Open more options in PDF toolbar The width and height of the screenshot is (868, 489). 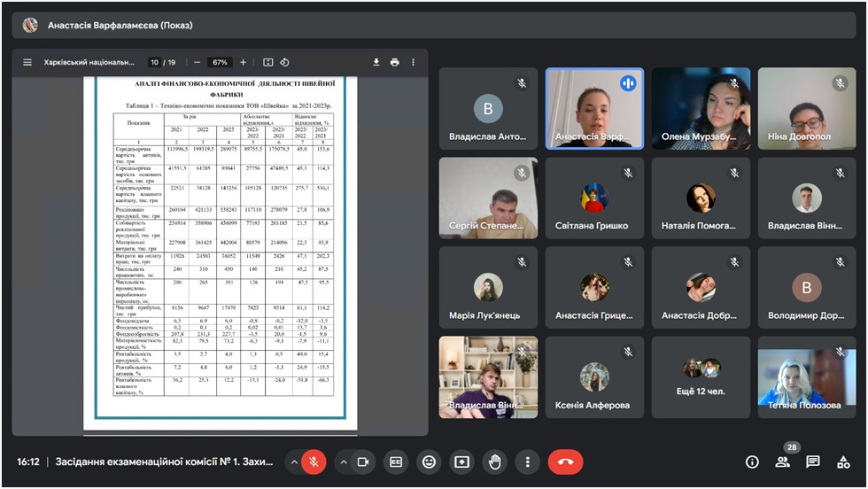click(413, 63)
